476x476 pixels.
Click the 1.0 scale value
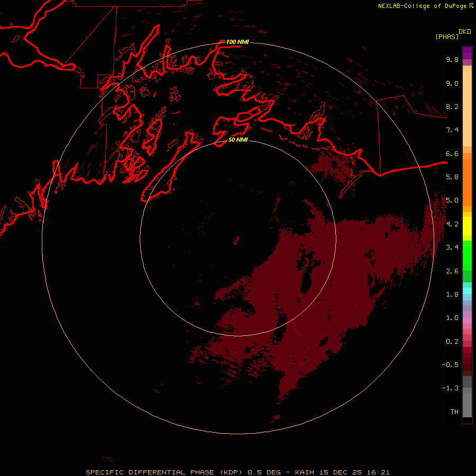click(x=452, y=318)
